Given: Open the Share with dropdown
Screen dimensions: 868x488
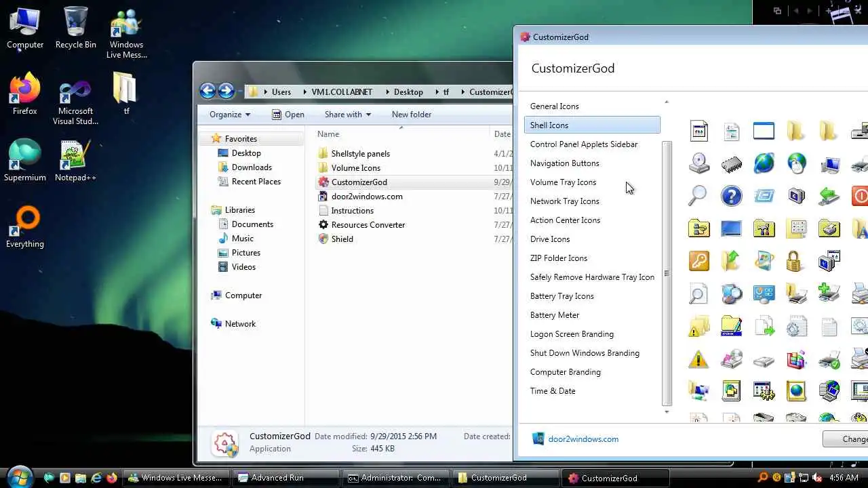Looking at the screenshot, I should tap(348, 115).
